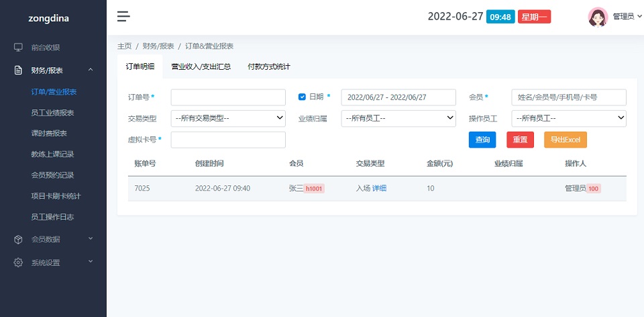Click the 星期一 weekday badge
Viewport: 644px width, 317px height.
click(x=534, y=17)
